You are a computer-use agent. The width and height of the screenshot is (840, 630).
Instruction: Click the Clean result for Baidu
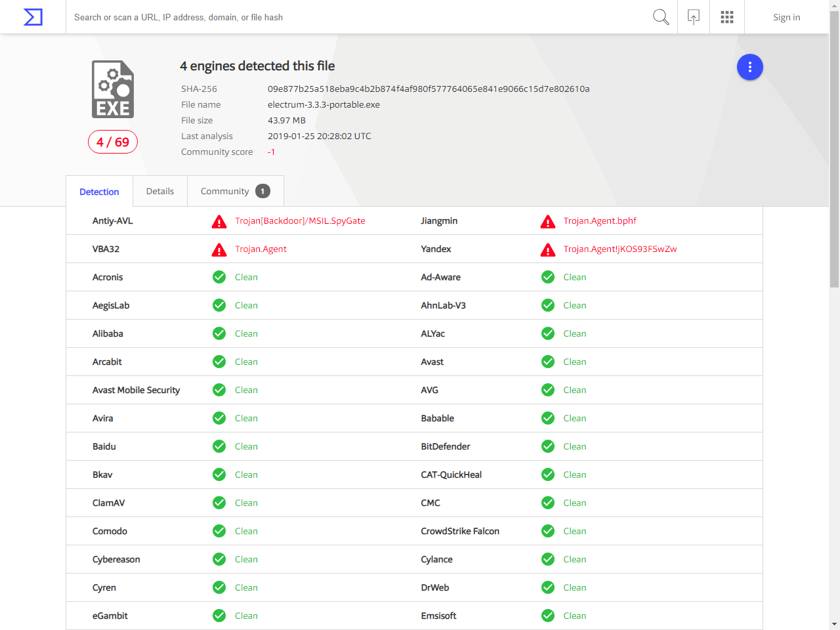[x=246, y=446]
